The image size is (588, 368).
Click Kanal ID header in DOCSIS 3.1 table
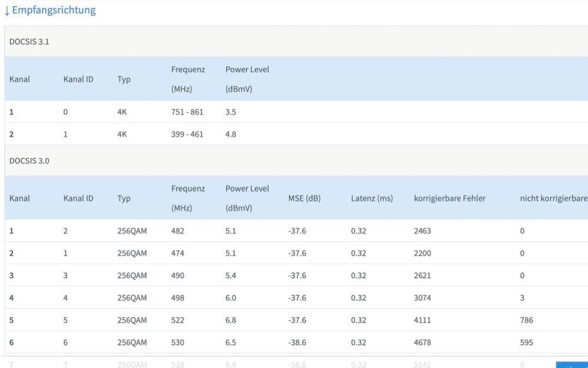(78, 79)
